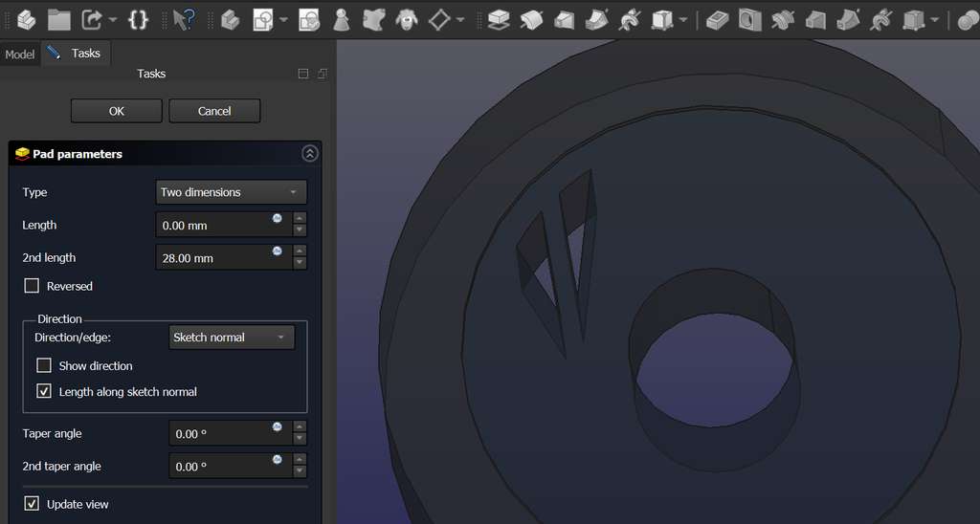The width and height of the screenshot is (980, 524).
Task: Increase the Length value with up arrow
Action: [x=300, y=219]
